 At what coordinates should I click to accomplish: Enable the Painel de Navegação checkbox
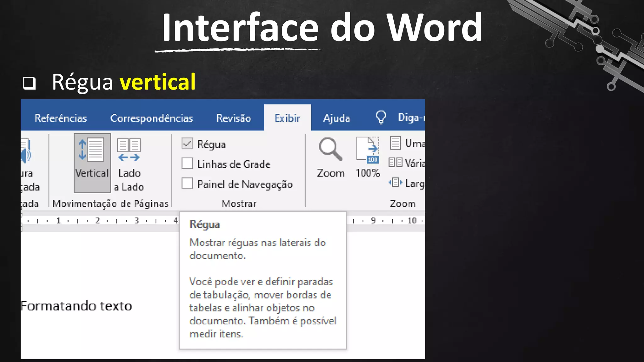(x=187, y=183)
